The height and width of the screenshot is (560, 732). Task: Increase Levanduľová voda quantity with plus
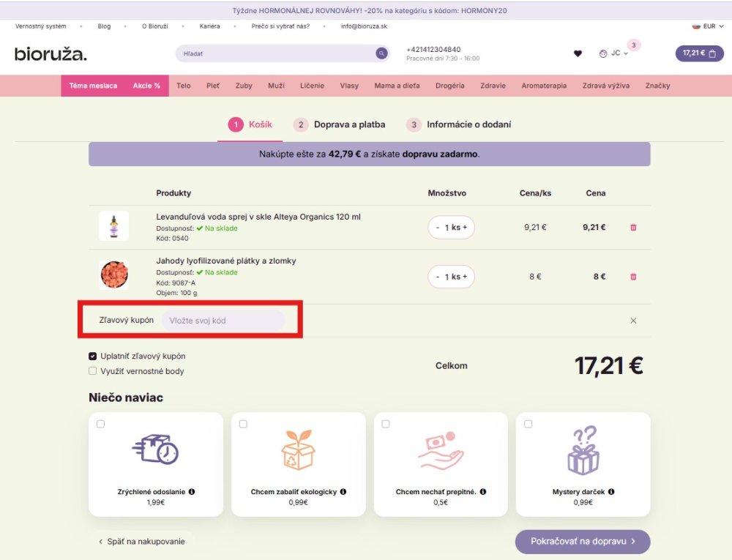pos(464,228)
